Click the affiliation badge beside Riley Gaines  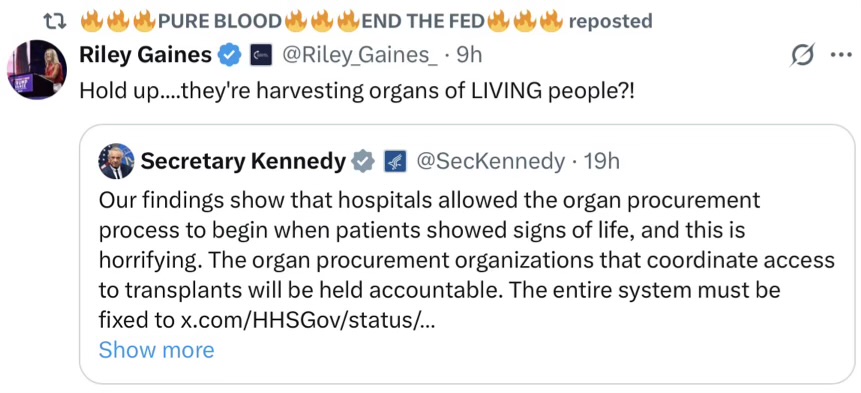click(x=260, y=55)
